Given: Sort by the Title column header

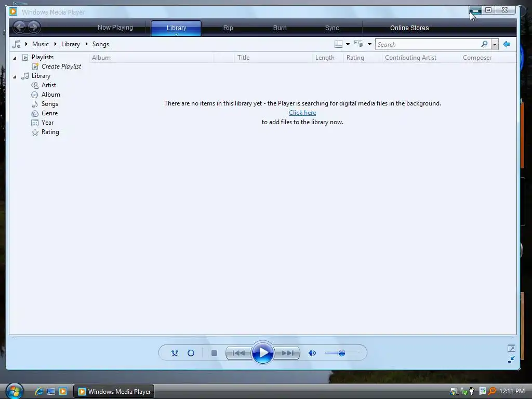Looking at the screenshot, I should click(x=273, y=58).
